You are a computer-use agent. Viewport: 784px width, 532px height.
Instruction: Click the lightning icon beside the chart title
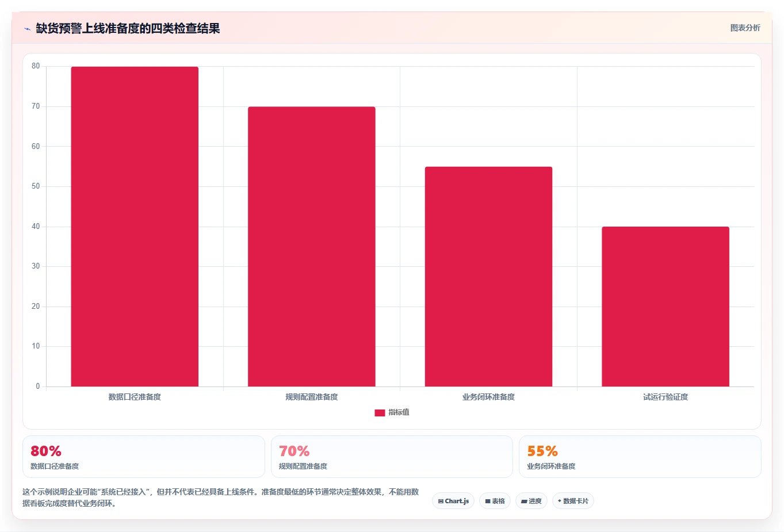coord(27,29)
